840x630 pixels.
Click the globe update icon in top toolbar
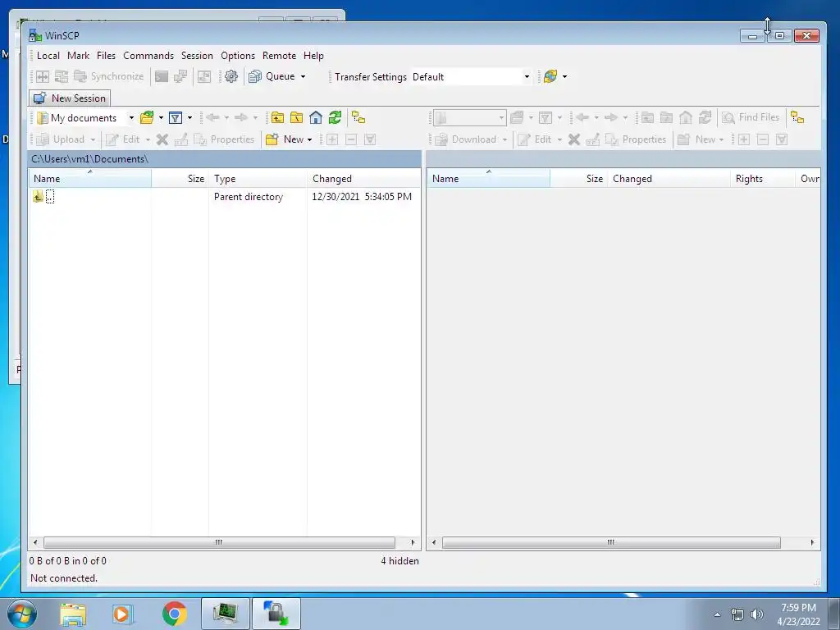[550, 76]
